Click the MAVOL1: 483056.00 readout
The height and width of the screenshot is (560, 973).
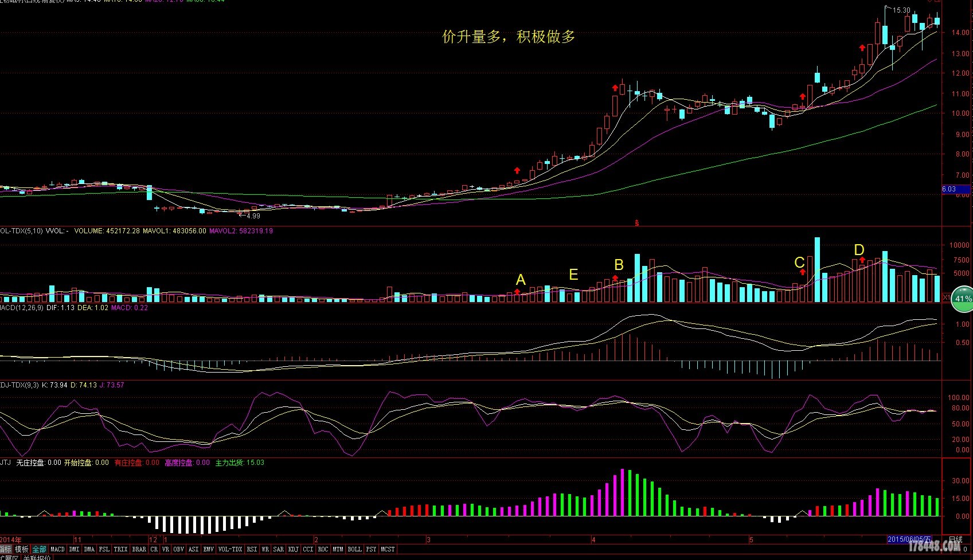tap(174, 231)
